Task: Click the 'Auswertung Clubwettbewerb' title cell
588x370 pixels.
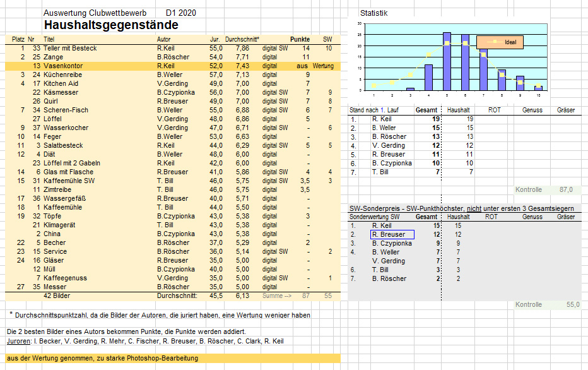Action: (95, 13)
